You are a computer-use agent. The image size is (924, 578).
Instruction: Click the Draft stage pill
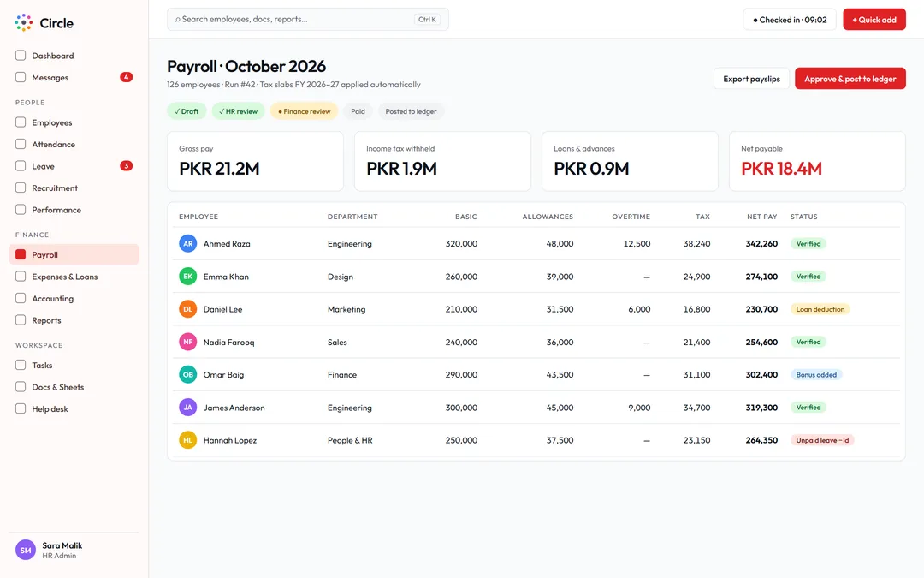187,110
